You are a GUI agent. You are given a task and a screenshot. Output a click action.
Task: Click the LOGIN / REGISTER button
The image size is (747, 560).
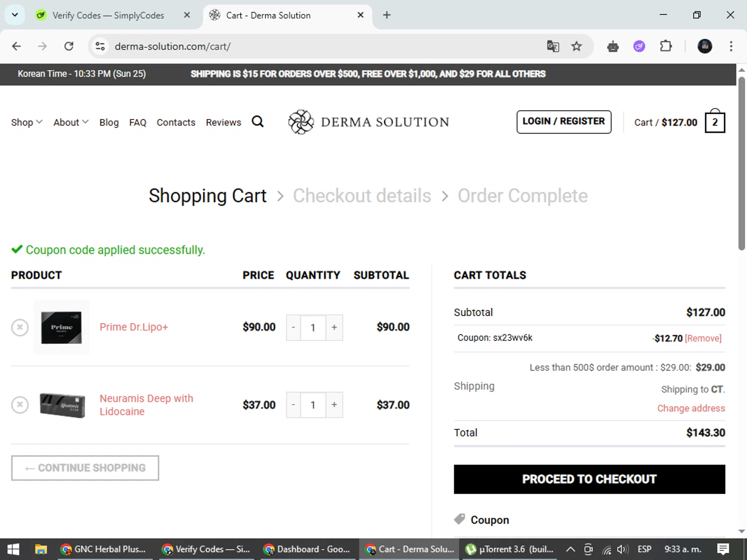click(564, 121)
